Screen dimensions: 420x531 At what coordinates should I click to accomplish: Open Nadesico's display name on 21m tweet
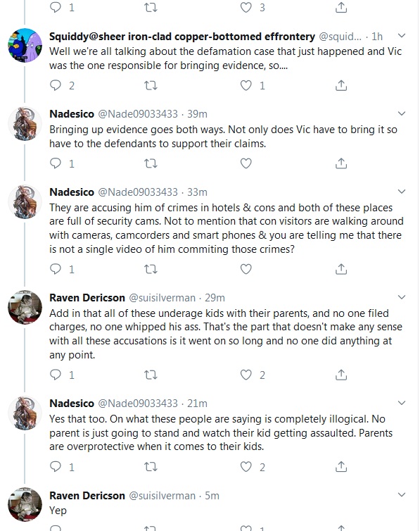(x=72, y=404)
